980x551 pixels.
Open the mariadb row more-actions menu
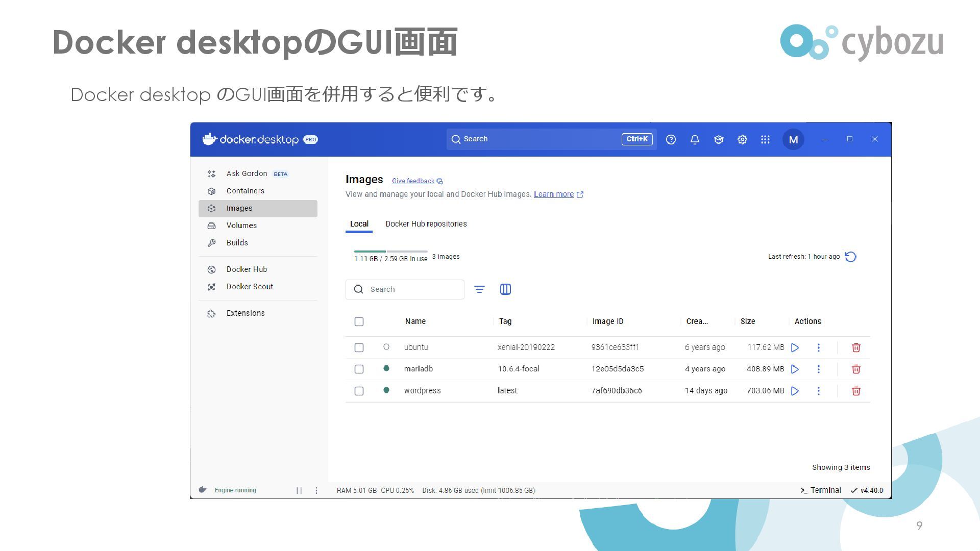[819, 369]
